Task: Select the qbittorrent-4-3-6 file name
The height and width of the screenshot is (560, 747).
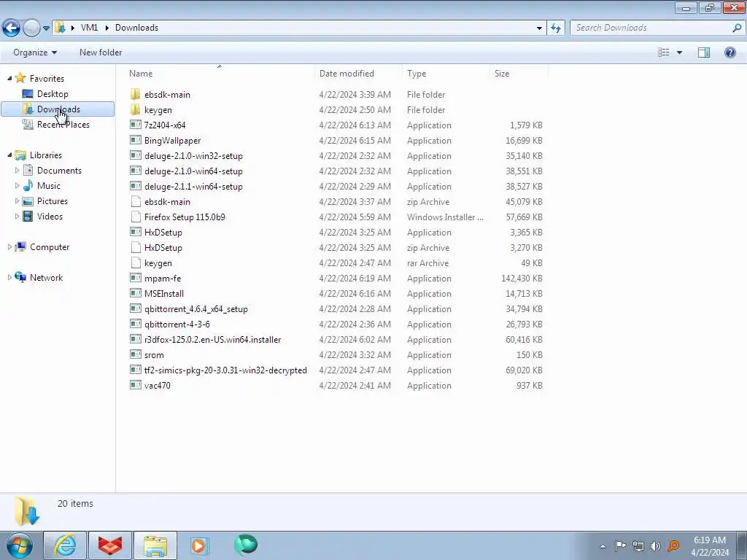Action: point(177,324)
